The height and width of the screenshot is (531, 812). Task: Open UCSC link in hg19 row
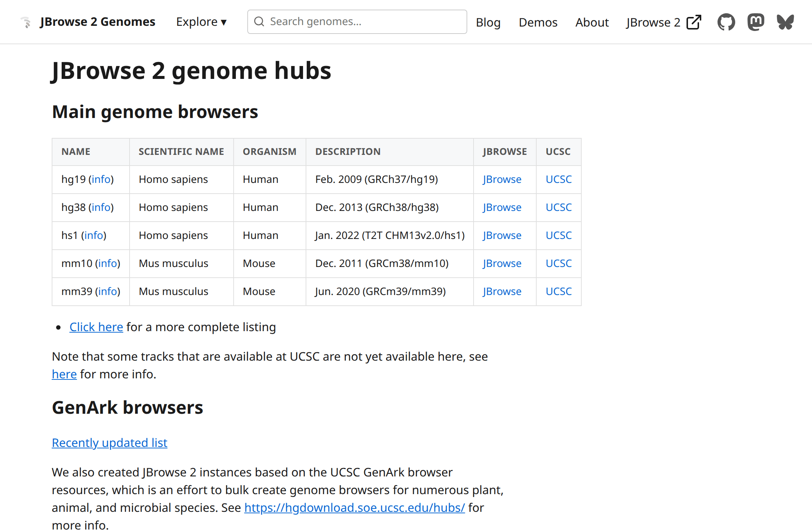click(558, 179)
